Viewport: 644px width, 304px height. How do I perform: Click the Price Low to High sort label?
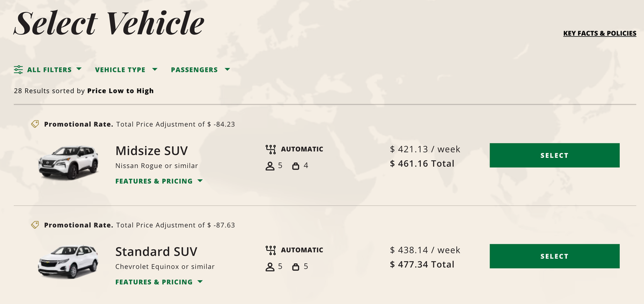tap(120, 91)
